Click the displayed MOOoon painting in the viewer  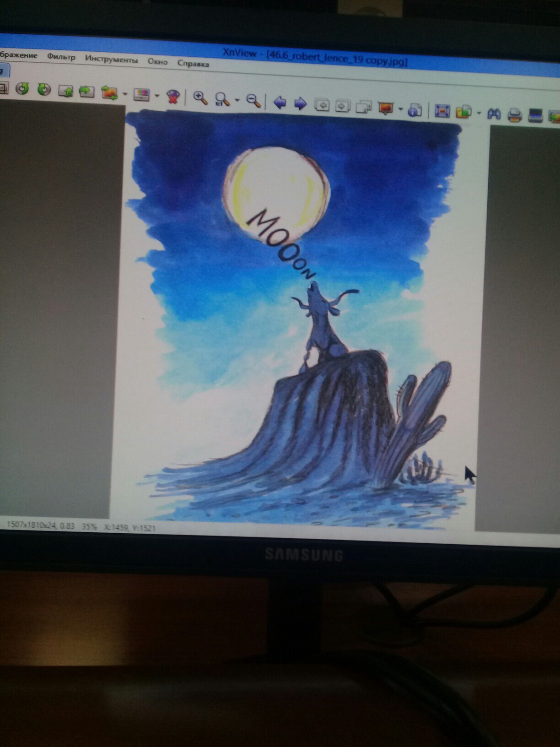pos(300,320)
